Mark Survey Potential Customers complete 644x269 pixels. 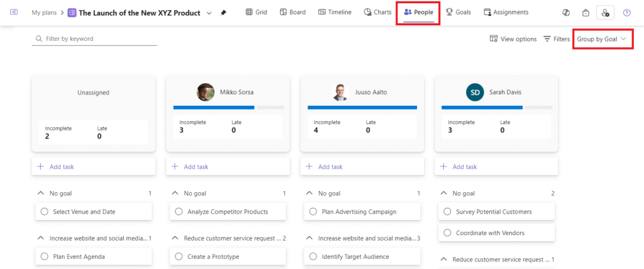tap(447, 212)
